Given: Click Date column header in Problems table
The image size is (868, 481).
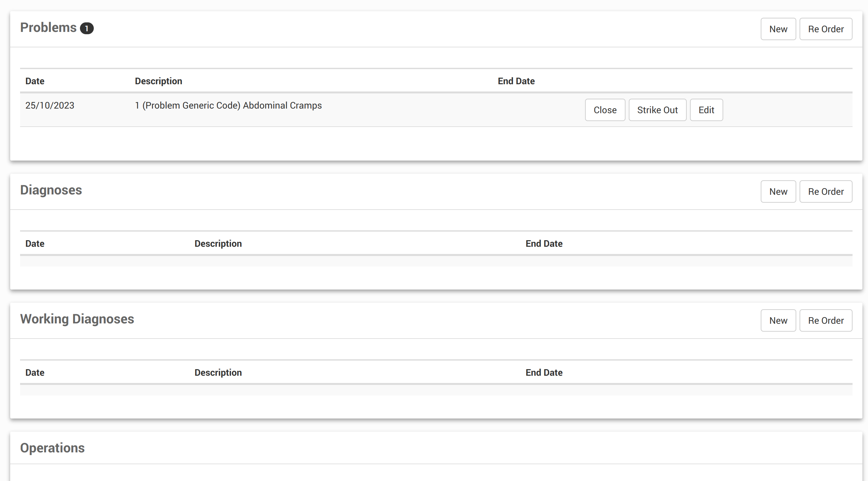Looking at the screenshot, I should pyautogui.click(x=35, y=81).
